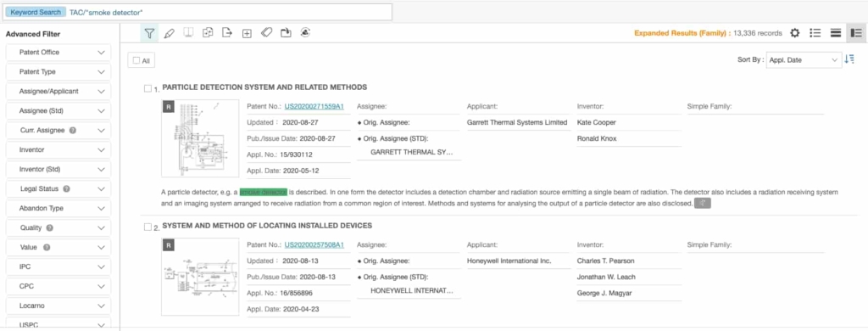Click the square plus icon in toolbar
868x331 pixels.
coord(247,33)
